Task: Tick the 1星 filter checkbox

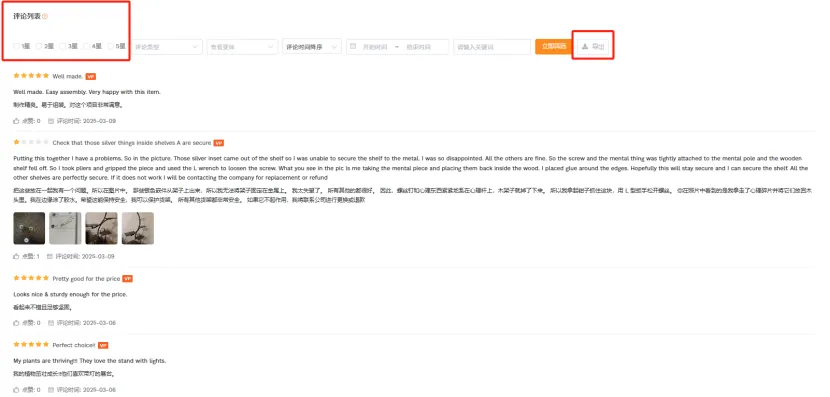Action: pos(16,47)
